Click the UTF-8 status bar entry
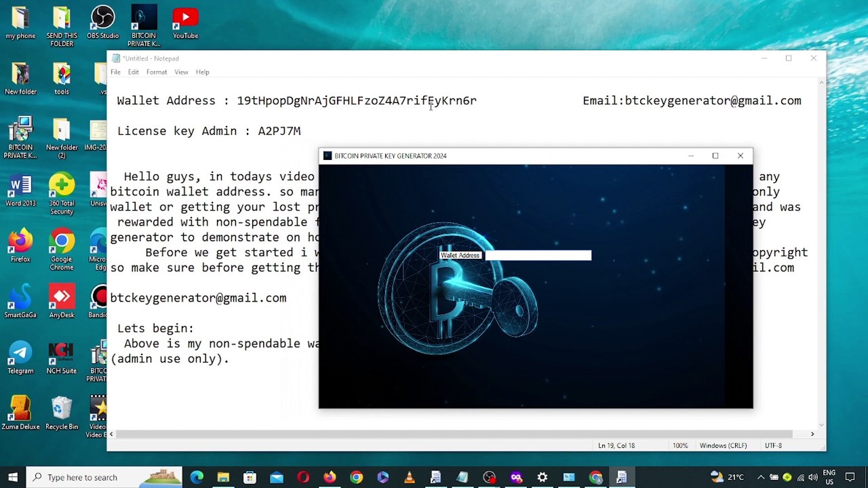This screenshot has width=868, height=488. pyautogui.click(x=773, y=445)
